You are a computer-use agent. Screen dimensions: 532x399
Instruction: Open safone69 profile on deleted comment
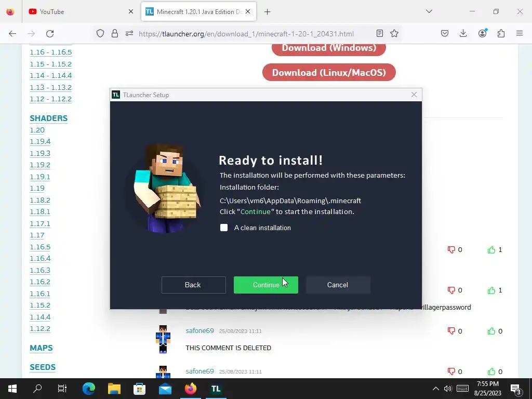[199, 331]
